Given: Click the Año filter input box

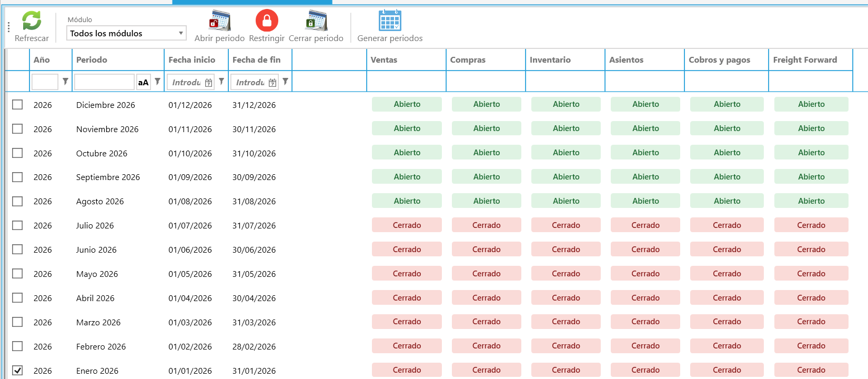Looking at the screenshot, I should [45, 82].
